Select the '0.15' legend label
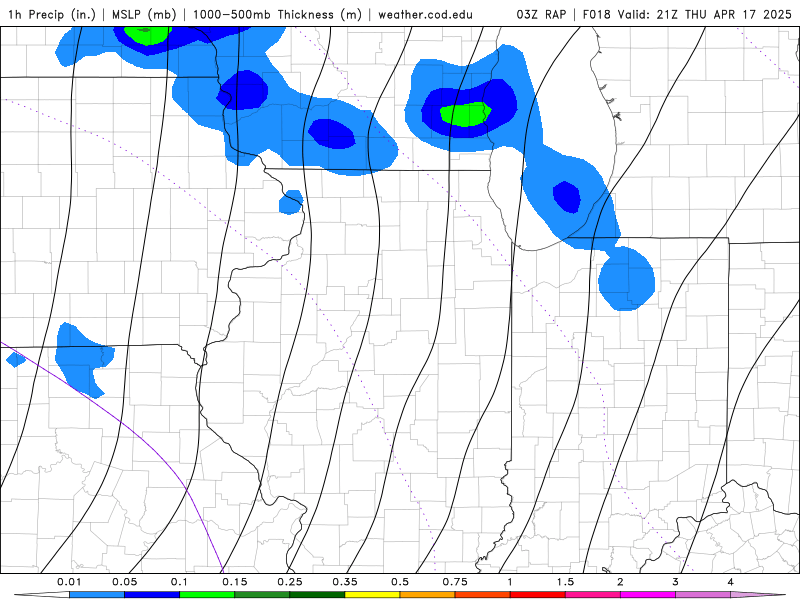Image resolution: width=800 pixels, height=600 pixels. [235, 582]
